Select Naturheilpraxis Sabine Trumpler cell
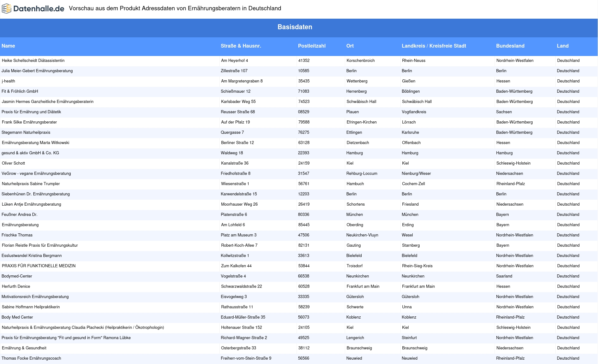Viewport: 598px width, 364px height. tap(31, 184)
